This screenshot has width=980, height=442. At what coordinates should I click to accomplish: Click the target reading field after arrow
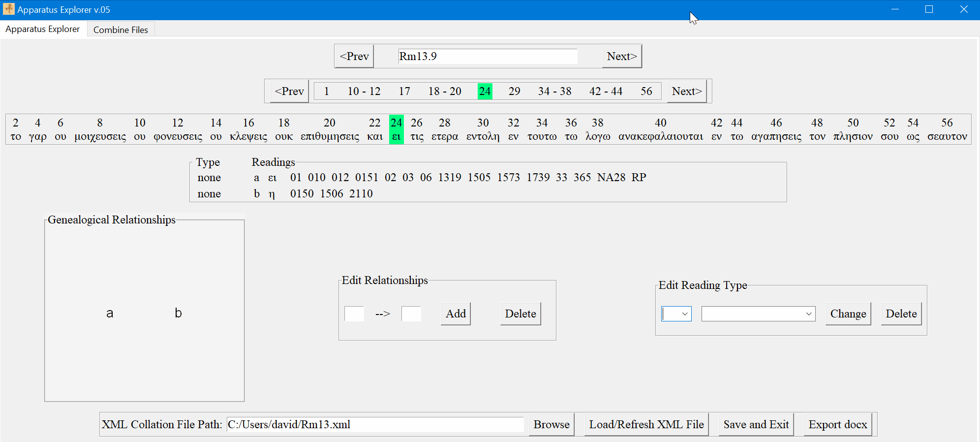coord(411,314)
